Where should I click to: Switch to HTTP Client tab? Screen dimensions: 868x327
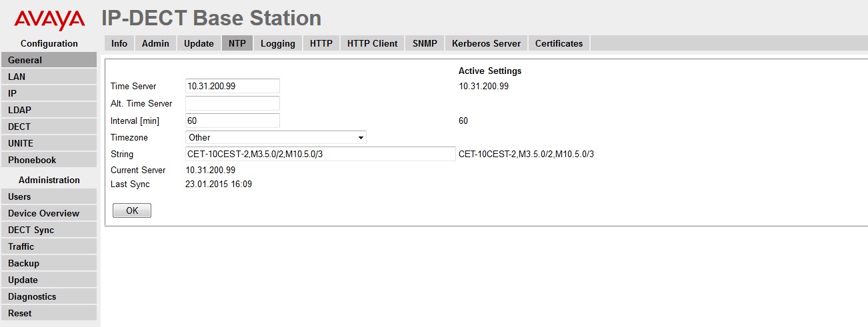pos(373,43)
